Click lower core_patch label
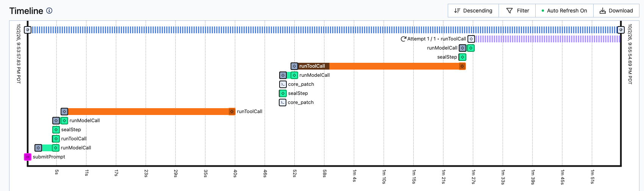 coord(301,102)
